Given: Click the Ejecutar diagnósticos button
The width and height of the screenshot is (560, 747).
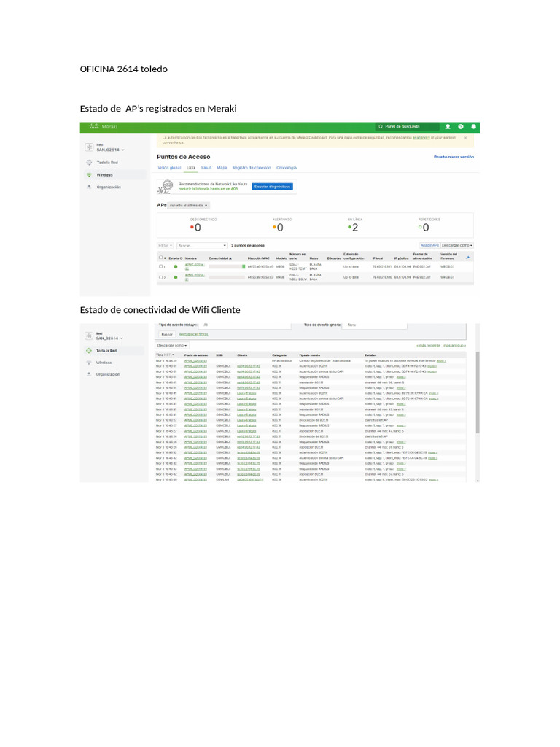Looking at the screenshot, I should point(272,187).
